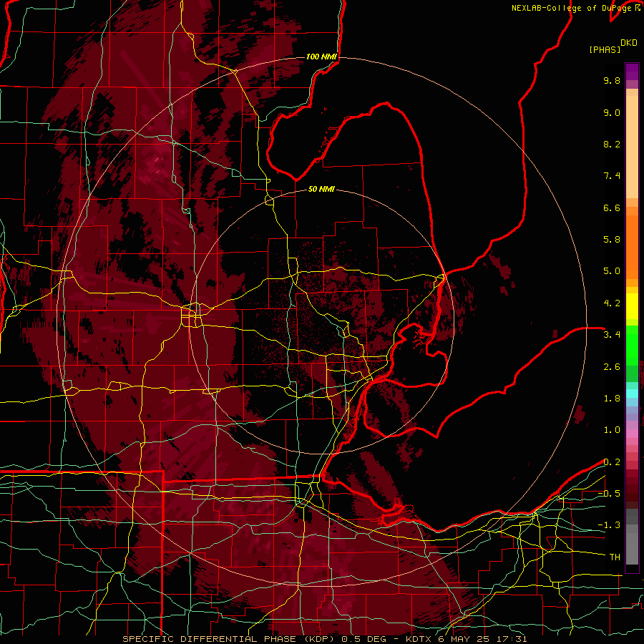Click the 3.4 value on the color scale
The image size is (644, 644).
click(x=612, y=335)
